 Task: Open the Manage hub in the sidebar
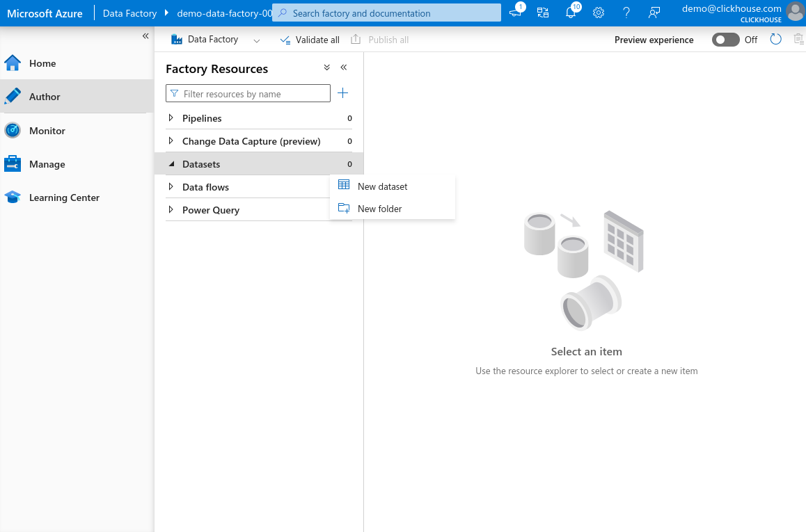(x=47, y=164)
